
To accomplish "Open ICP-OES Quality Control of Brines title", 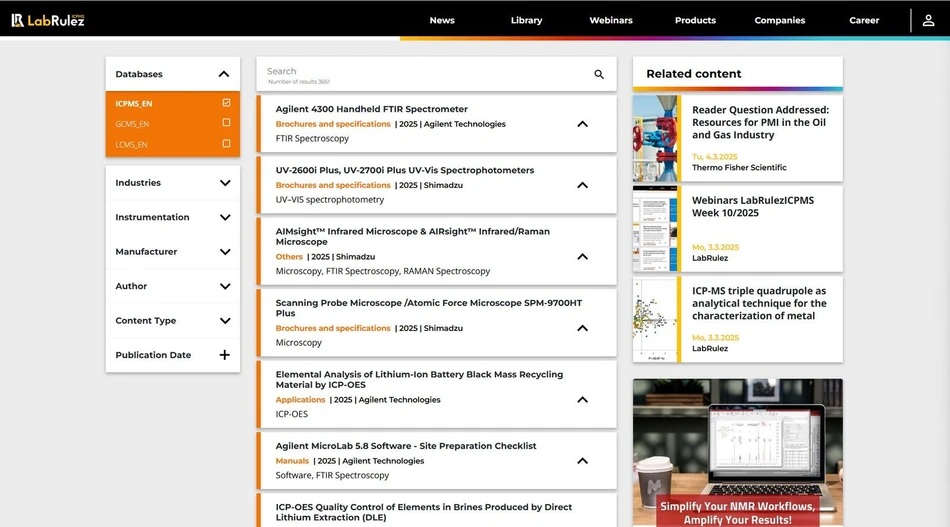I will (x=424, y=512).
